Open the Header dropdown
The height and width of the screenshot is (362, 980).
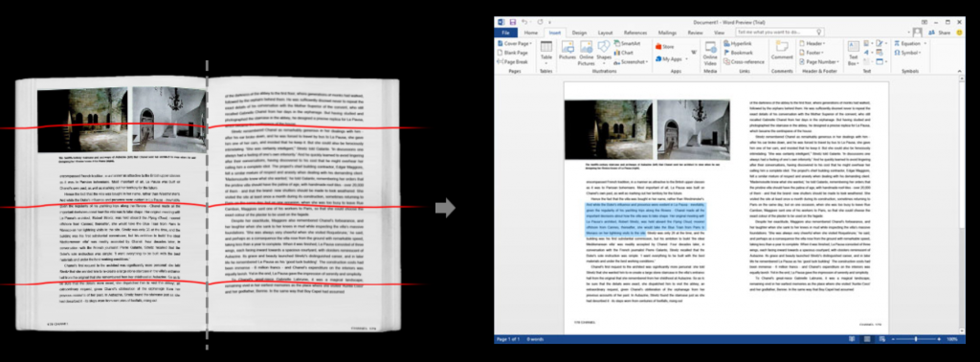click(x=813, y=44)
